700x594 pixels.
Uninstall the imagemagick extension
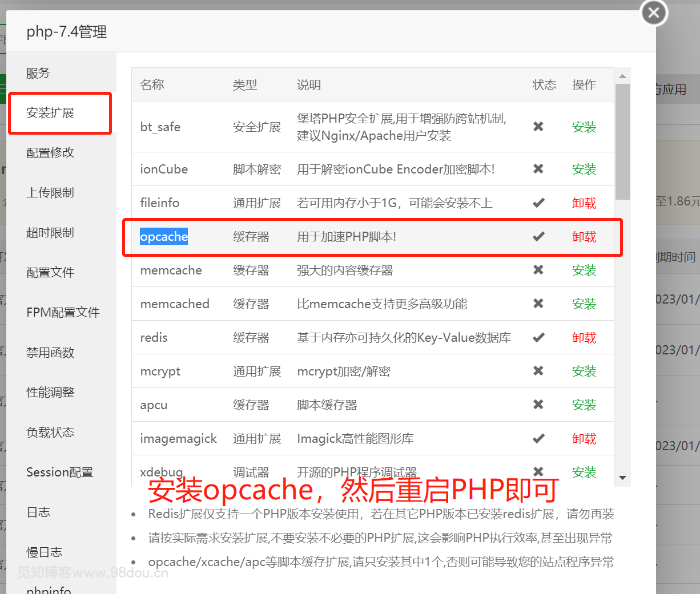click(584, 438)
